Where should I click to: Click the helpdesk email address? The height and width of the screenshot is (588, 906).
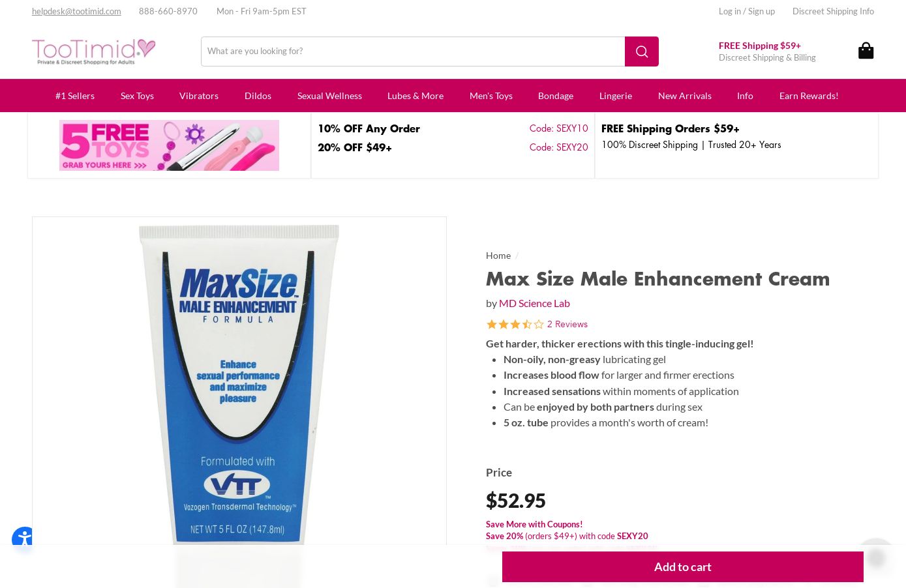76,11
